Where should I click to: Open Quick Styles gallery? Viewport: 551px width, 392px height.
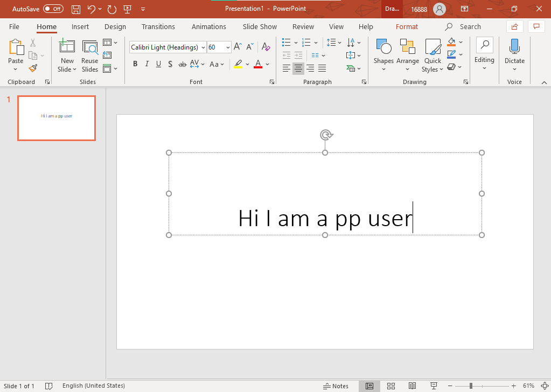coord(433,55)
